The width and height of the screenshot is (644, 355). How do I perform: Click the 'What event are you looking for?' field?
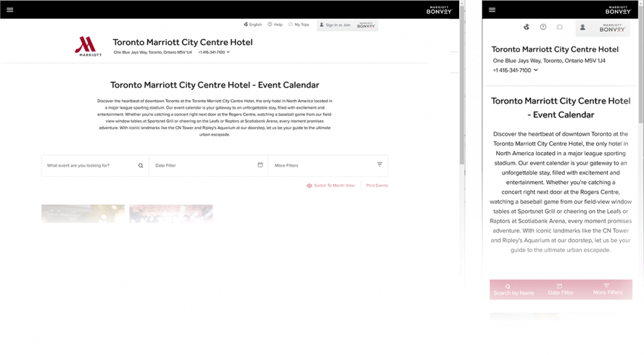tap(95, 165)
